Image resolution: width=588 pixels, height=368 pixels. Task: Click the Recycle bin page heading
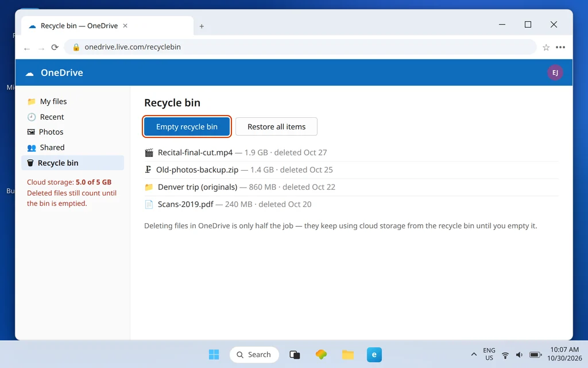(172, 102)
